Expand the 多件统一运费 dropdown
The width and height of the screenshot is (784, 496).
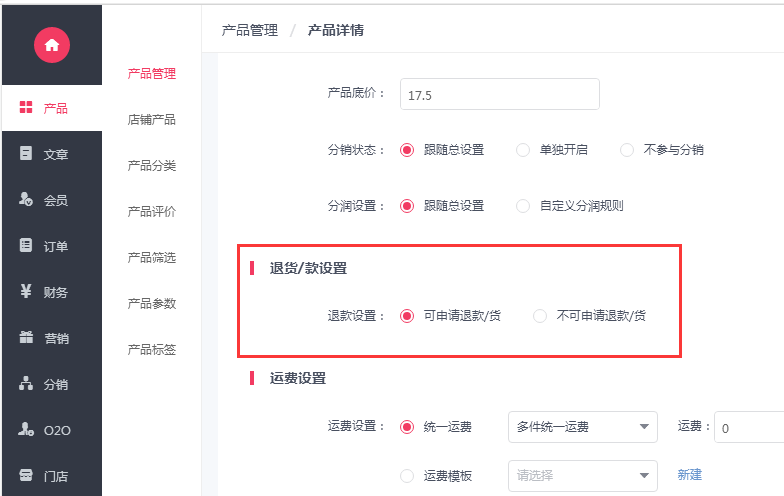coord(582,427)
